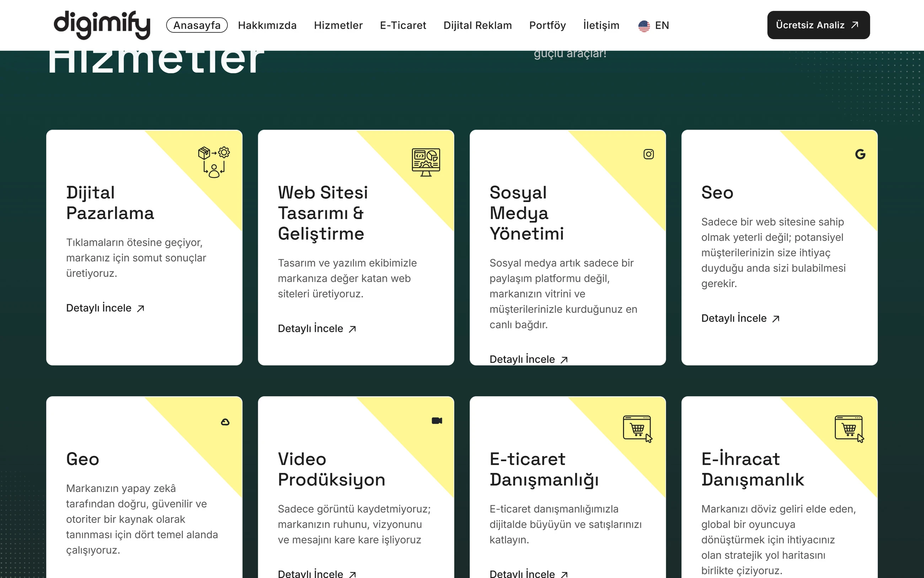This screenshot has width=924, height=578.
Task: Click the Seo card heading
Action: pyautogui.click(x=717, y=192)
